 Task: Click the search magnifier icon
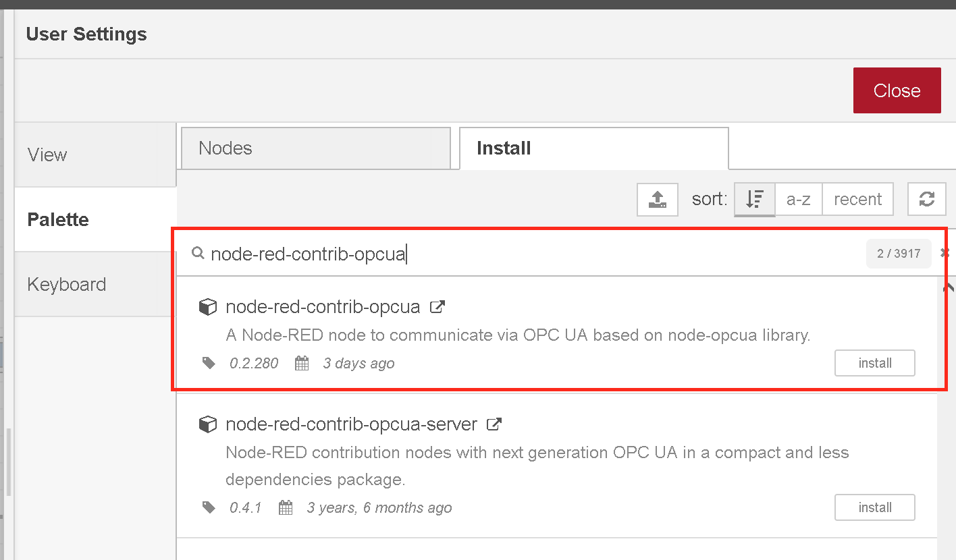pyautogui.click(x=198, y=253)
